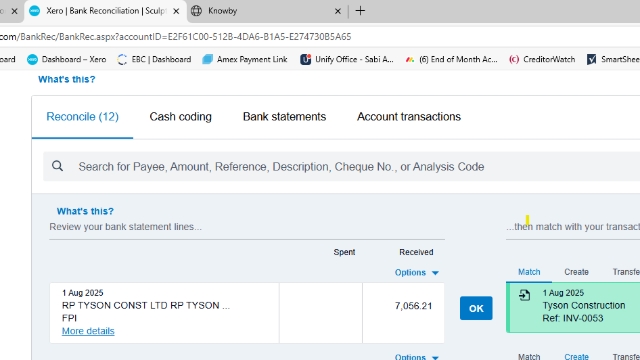Click the SmartSheet bookmark favicon
The width and height of the screenshot is (640, 360).
click(x=591, y=60)
